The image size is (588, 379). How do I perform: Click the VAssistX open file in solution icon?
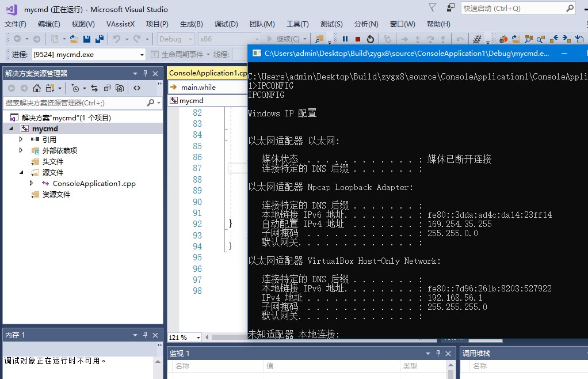pos(516,39)
